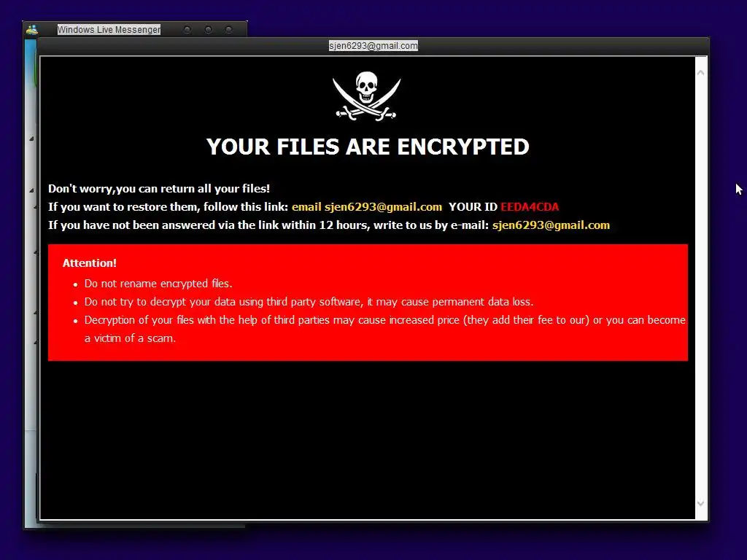This screenshot has height=560, width=747.
Task: Open the email link after "write to us by e-mail:"
Action: pyautogui.click(x=551, y=225)
